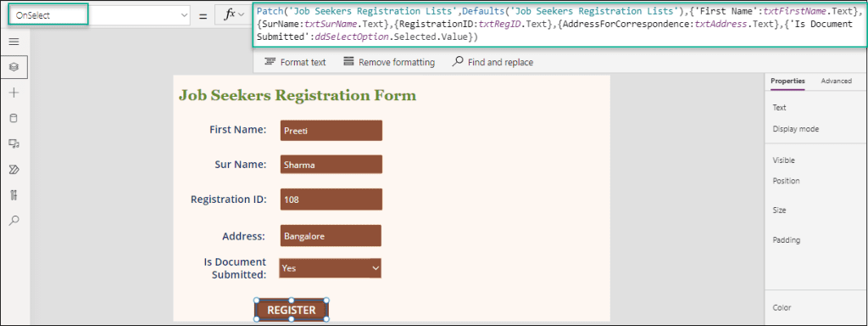868x326 pixels.
Task: Switch to the Advanced tab
Action: (836, 81)
